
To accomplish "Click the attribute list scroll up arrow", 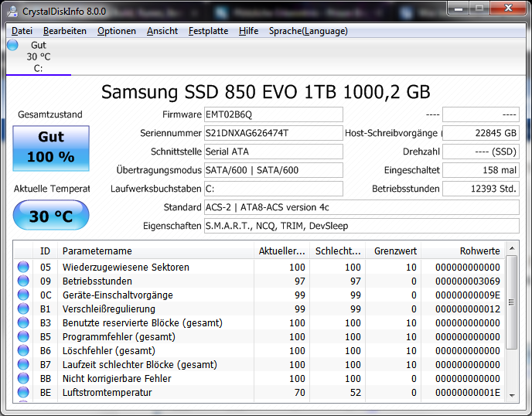I will [x=512, y=248].
